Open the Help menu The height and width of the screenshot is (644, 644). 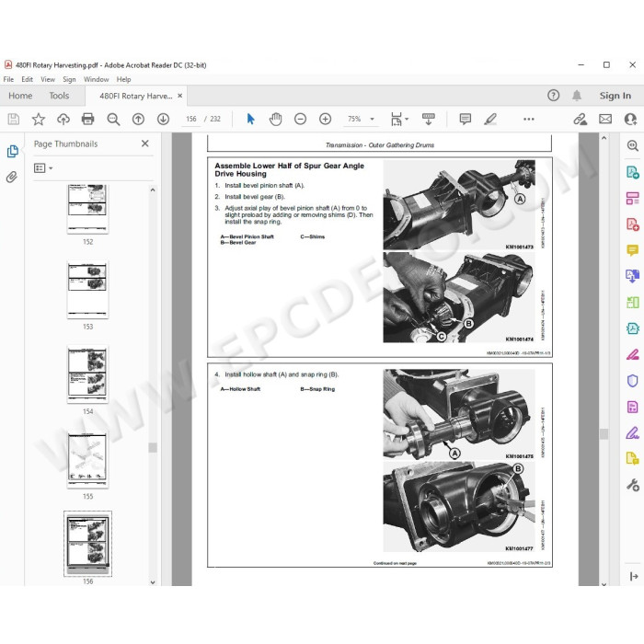tap(123, 79)
